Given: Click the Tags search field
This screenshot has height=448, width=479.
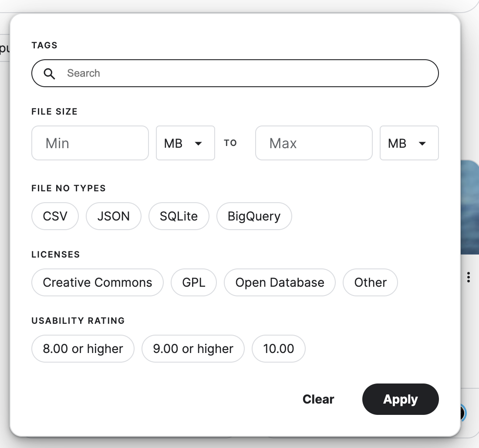Looking at the screenshot, I should [x=248, y=73].
